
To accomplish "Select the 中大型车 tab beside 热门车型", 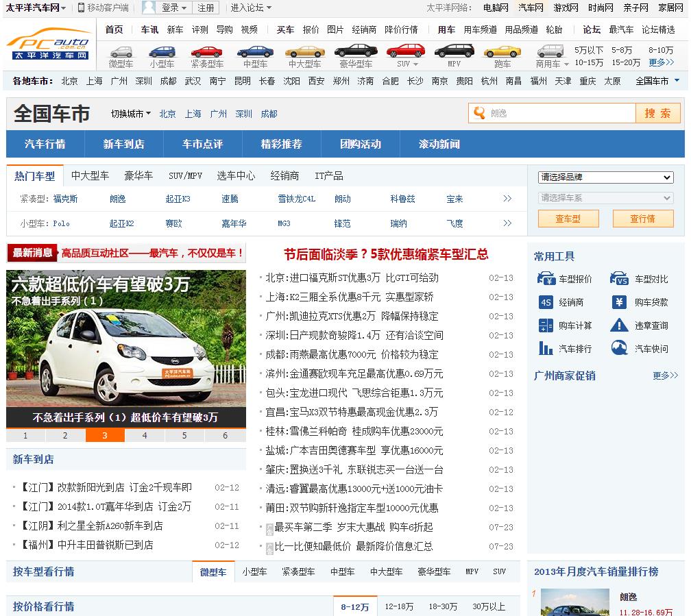I will [90, 176].
